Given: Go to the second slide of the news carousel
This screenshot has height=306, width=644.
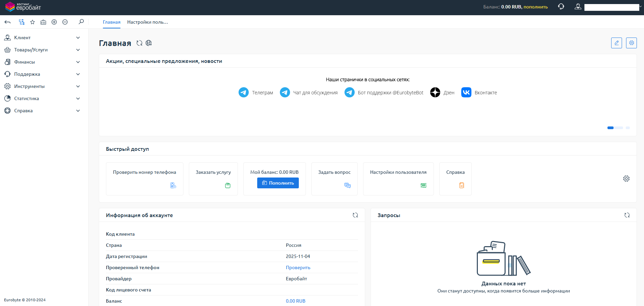Looking at the screenshot, I should pos(619,128).
